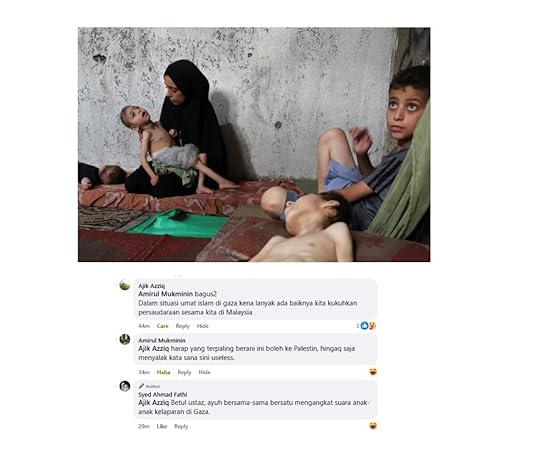View haha reaction on Amirul Mukminin's comment

[373, 371]
